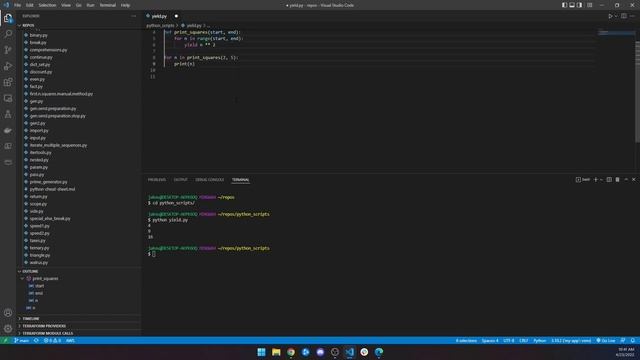Run the Python file with the play icon

[610, 16]
